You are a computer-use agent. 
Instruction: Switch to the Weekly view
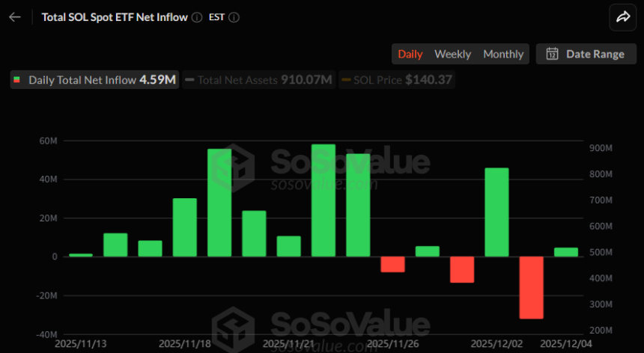pyautogui.click(x=452, y=54)
